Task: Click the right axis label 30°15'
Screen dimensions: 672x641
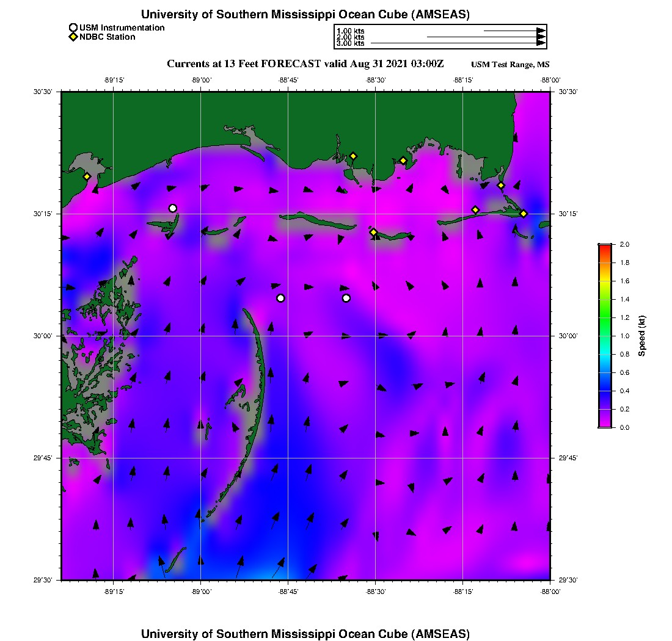Action: (x=568, y=214)
